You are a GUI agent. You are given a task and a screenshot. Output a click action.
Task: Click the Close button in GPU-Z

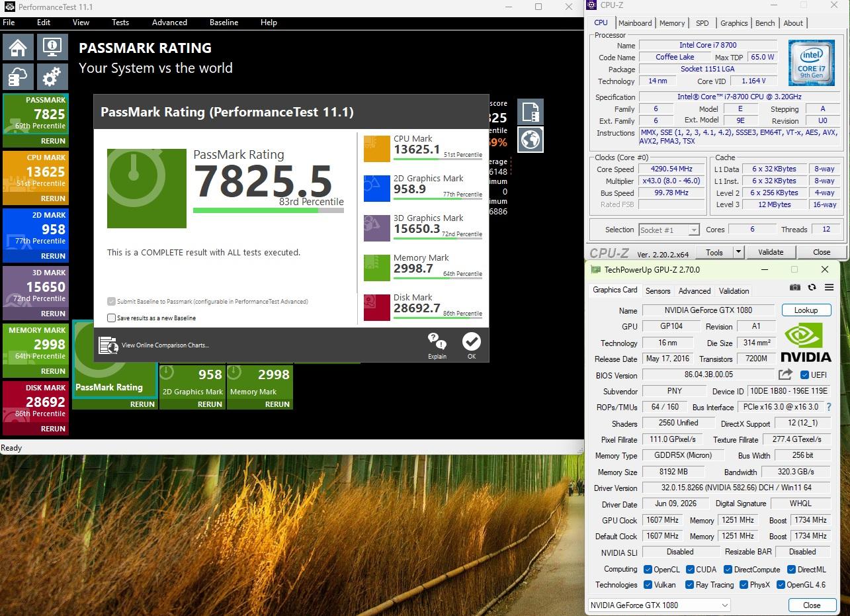point(812,605)
